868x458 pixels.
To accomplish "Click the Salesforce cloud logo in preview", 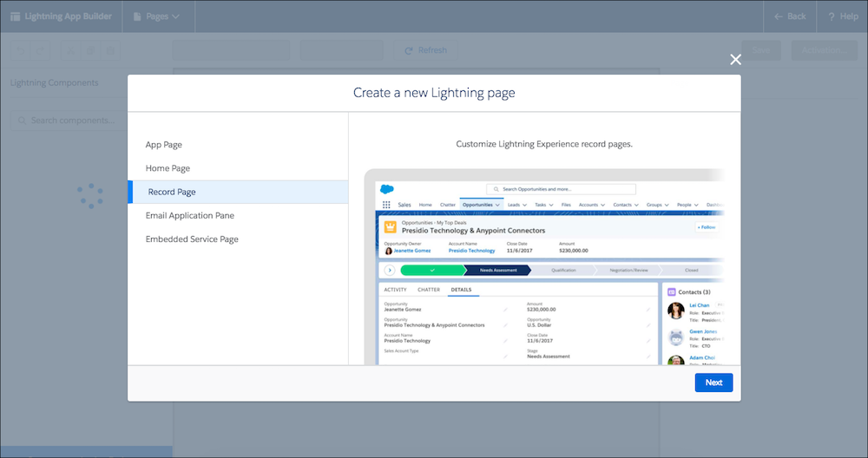I will point(387,189).
